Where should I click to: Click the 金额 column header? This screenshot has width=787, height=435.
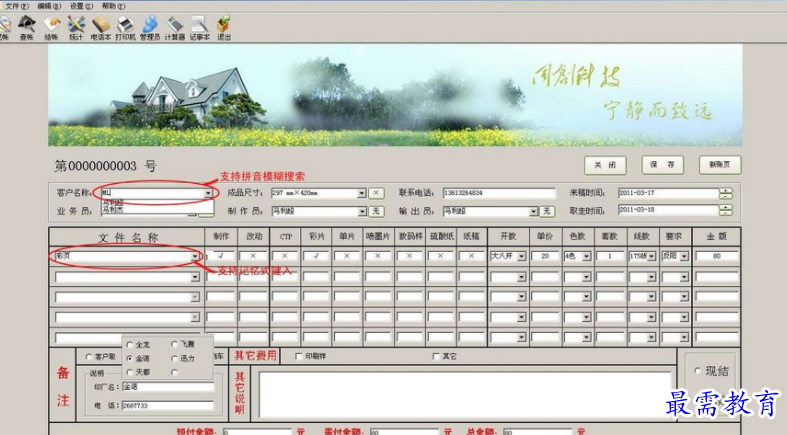[x=716, y=236]
